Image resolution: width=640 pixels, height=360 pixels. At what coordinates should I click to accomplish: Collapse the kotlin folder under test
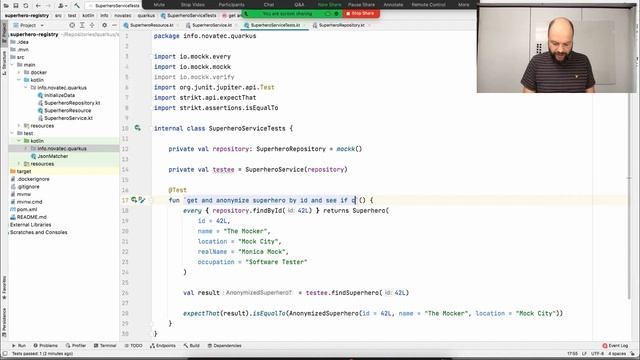pos(19,141)
